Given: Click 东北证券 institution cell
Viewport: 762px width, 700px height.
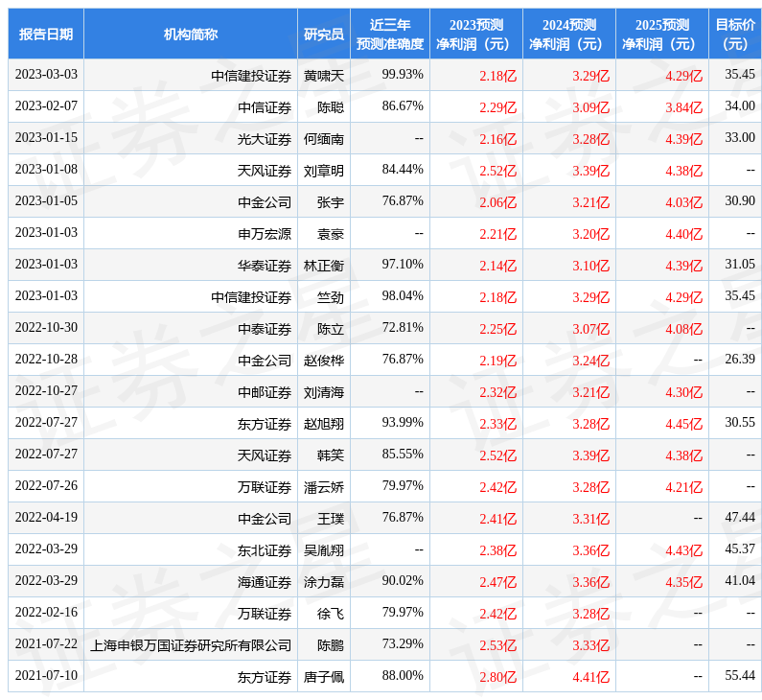Looking at the screenshot, I should tap(265, 550).
